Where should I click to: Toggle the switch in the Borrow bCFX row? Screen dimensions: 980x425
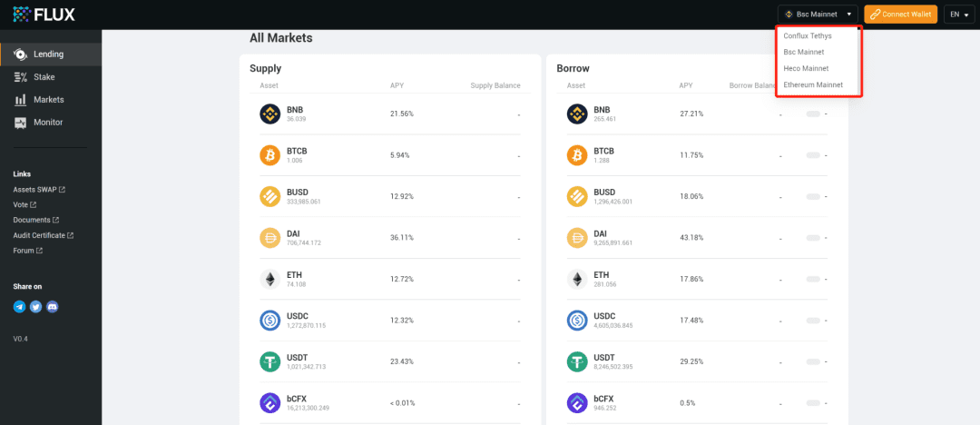813,403
